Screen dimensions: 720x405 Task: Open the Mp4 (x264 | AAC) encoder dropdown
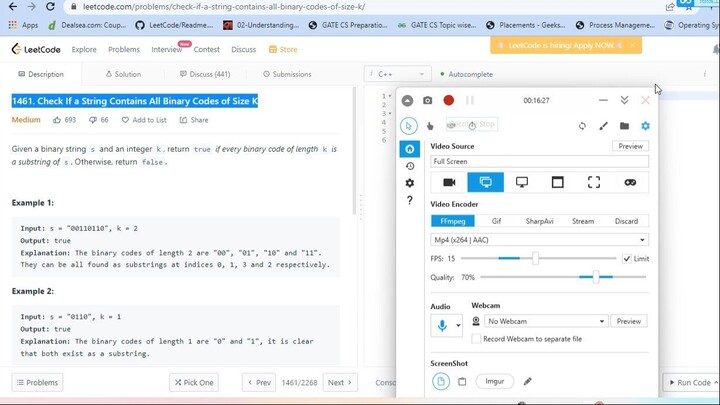(539, 240)
